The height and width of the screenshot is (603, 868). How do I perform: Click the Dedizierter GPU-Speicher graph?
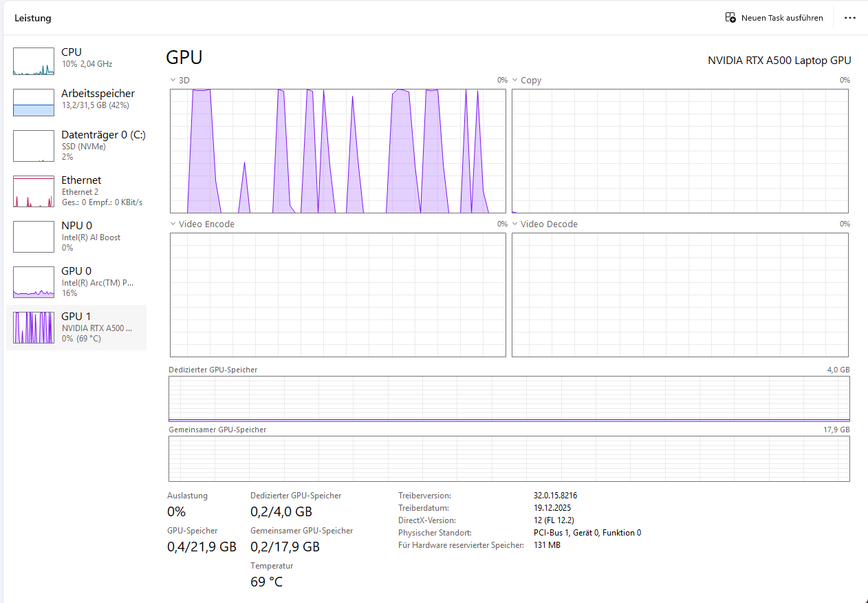click(x=509, y=399)
